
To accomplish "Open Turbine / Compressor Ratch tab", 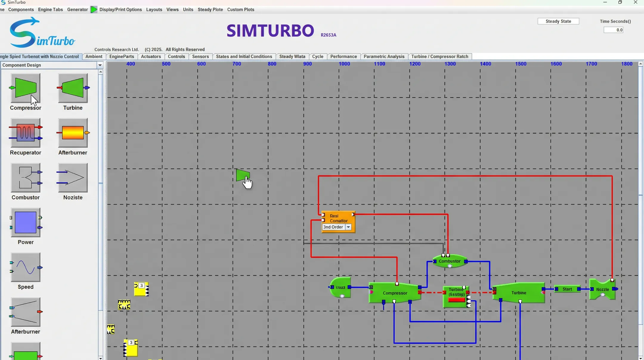I will [x=440, y=56].
